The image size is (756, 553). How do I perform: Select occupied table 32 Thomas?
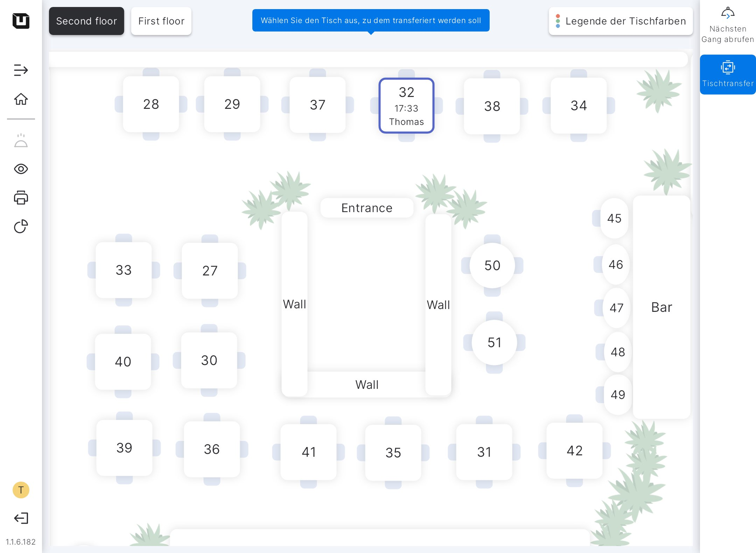tap(406, 106)
